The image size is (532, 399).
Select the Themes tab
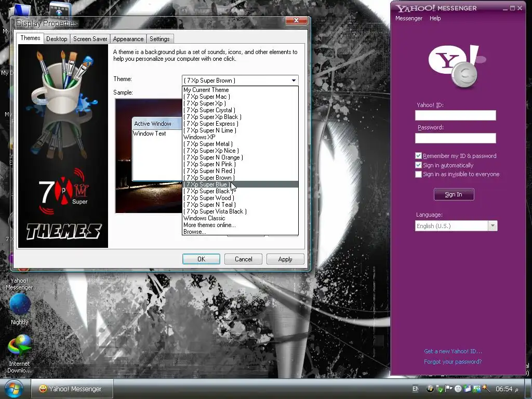pos(30,38)
